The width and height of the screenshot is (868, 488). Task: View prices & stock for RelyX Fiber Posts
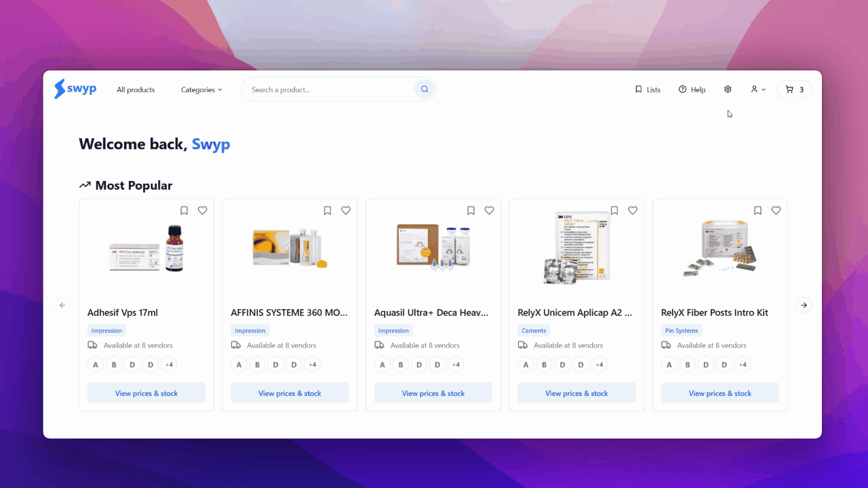720,393
